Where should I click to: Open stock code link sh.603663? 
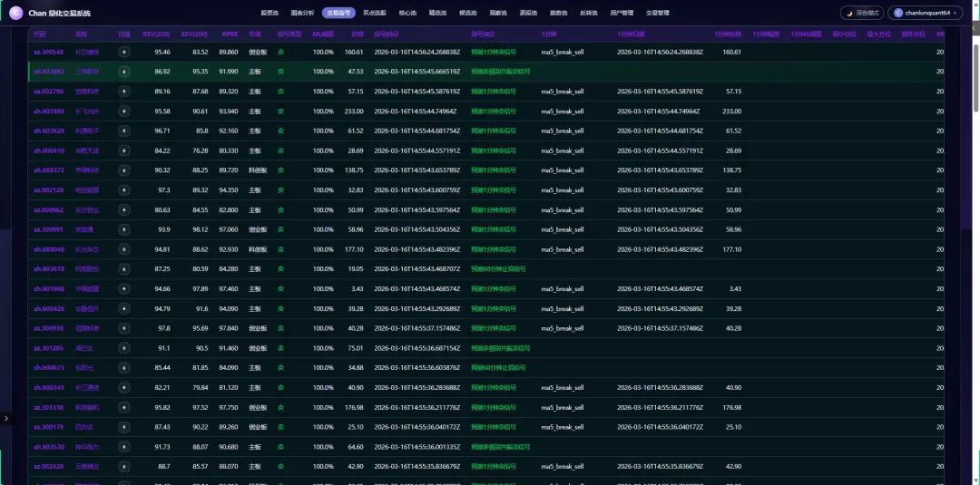point(49,72)
